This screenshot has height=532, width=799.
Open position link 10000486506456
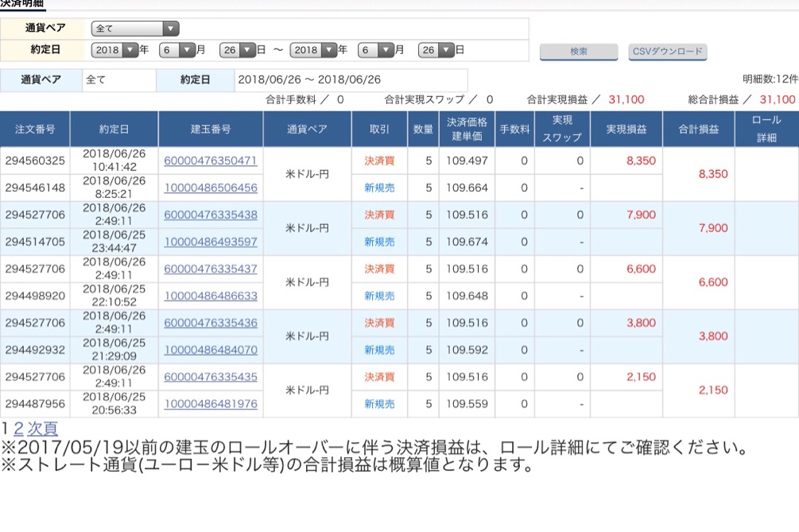(211, 188)
